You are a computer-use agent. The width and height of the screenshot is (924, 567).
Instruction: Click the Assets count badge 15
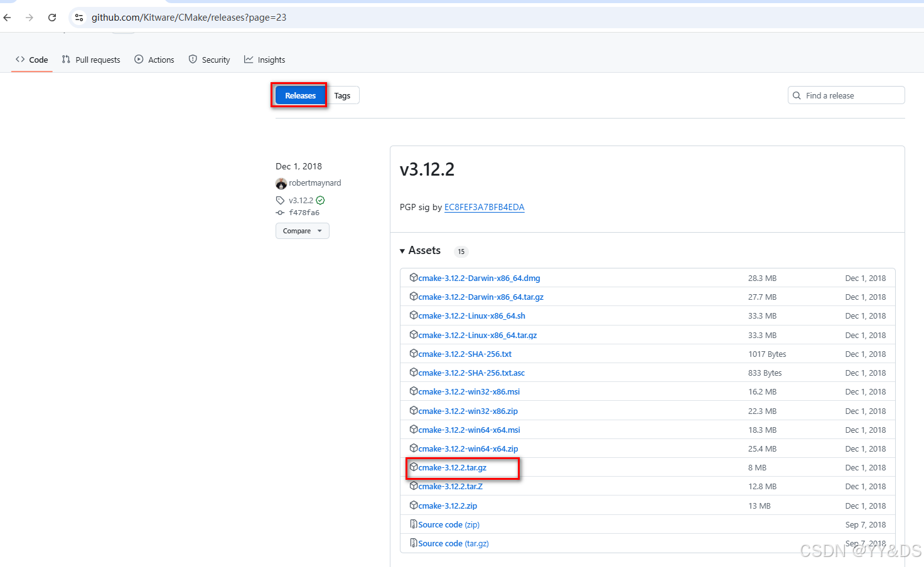coord(461,252)
